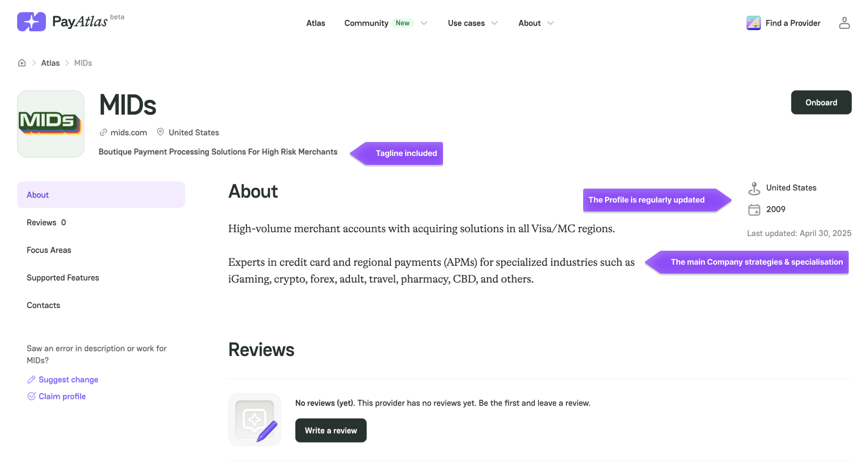Open the user account profile icon
The image size is (868, 469).
844,23
